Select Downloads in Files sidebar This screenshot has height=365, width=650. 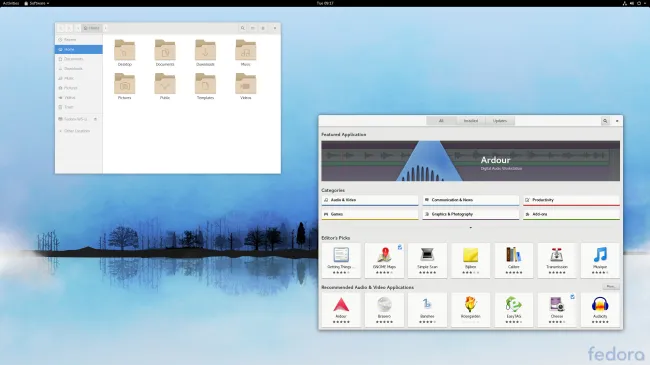click(79, 68)
